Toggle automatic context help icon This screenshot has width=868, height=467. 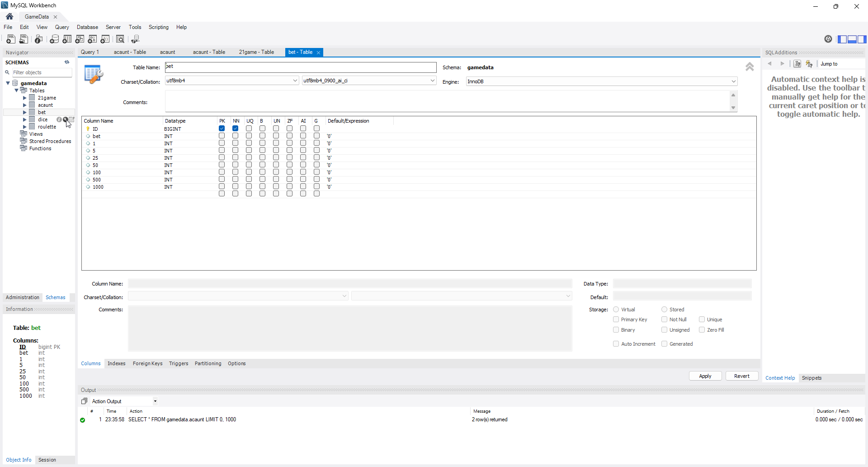809,64
